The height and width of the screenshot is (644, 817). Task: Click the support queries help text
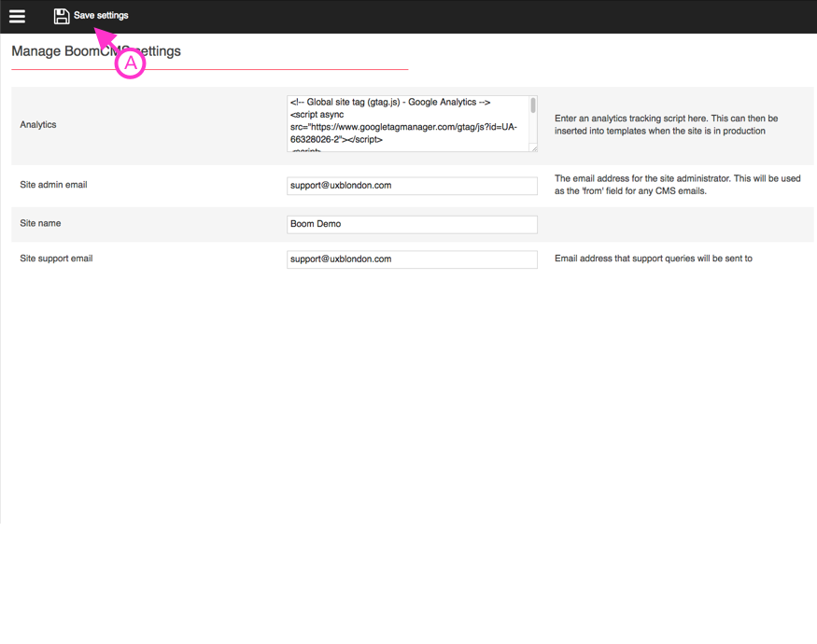pos(654,259)
